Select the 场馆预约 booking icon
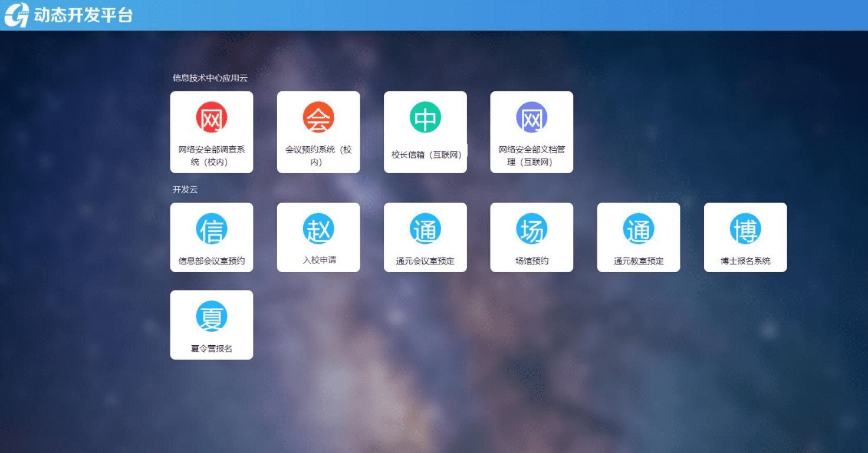The image size is (868, 453). coord(531,228)
